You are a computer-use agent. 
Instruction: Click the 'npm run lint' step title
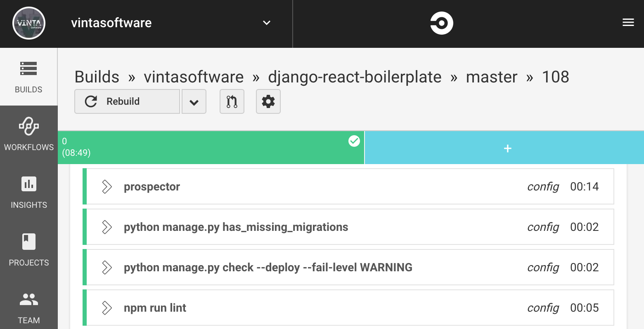155,308
